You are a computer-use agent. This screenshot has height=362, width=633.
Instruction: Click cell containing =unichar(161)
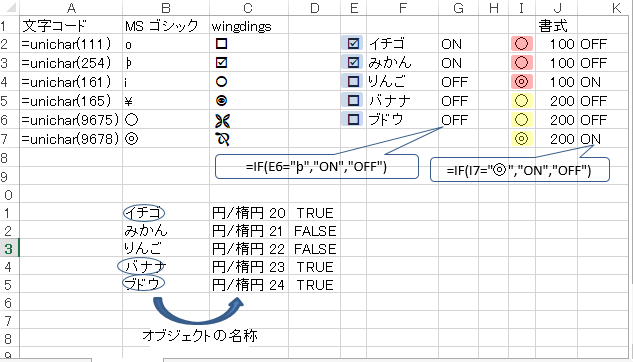pos(71,82)
